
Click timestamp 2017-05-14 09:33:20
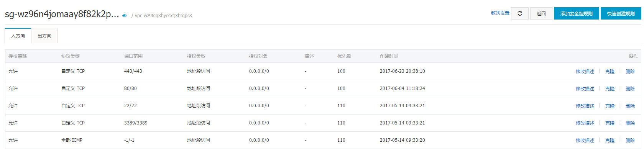(x=402, y=140)
